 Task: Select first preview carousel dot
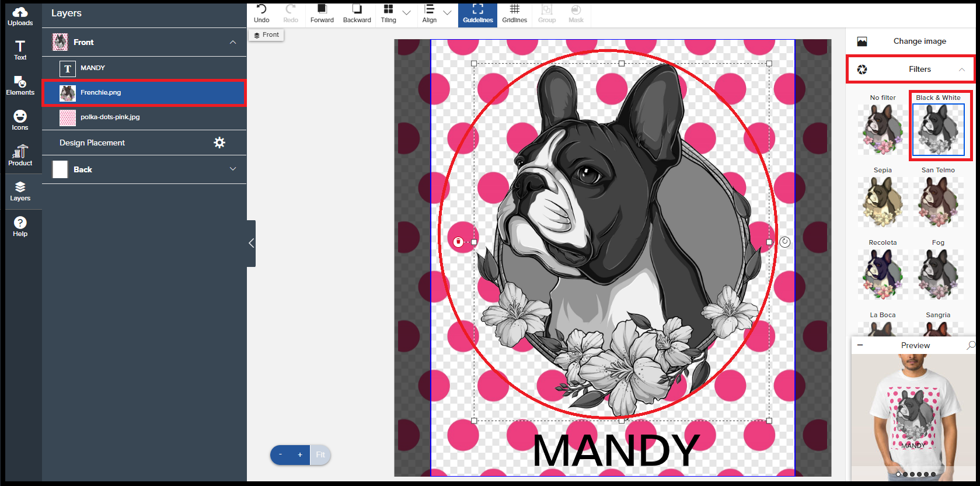(x=898, y=474)
